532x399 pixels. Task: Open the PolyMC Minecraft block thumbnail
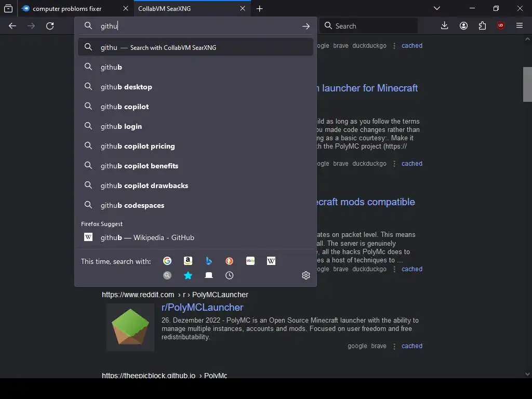pyautogui.click(x=130, y=327)
